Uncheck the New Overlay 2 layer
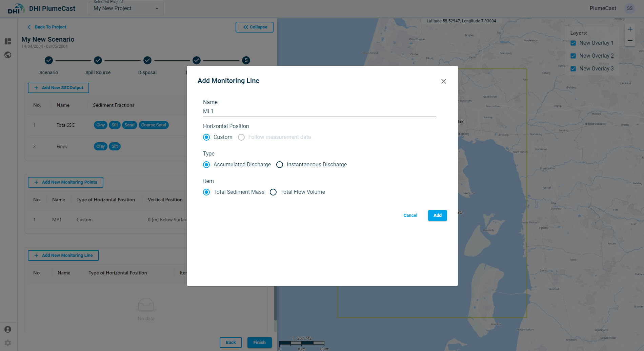Viewport: 644px width, 351px height. [573, 56]
